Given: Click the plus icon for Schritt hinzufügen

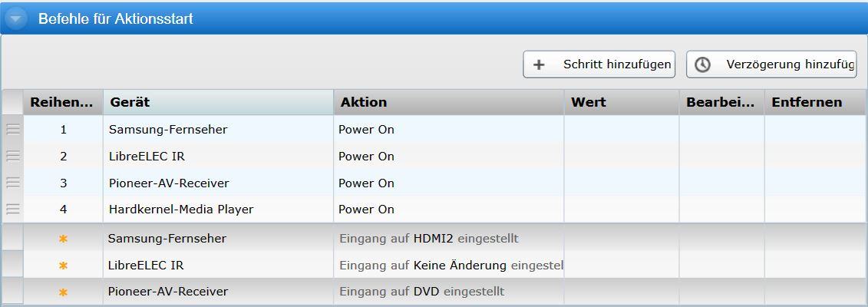Looking at the screenshot, I should tap(540, 65).
